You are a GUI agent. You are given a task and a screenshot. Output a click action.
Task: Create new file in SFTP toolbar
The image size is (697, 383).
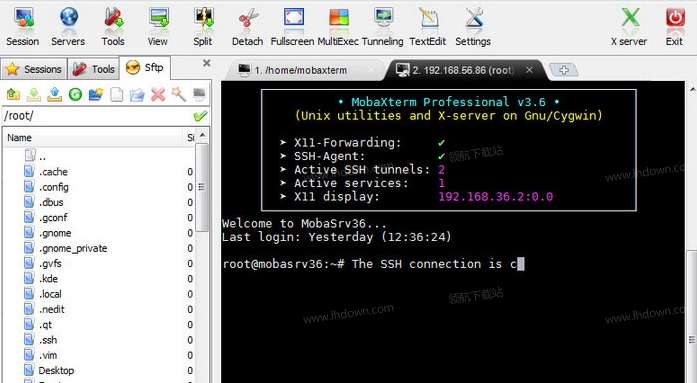pos(116,94)
